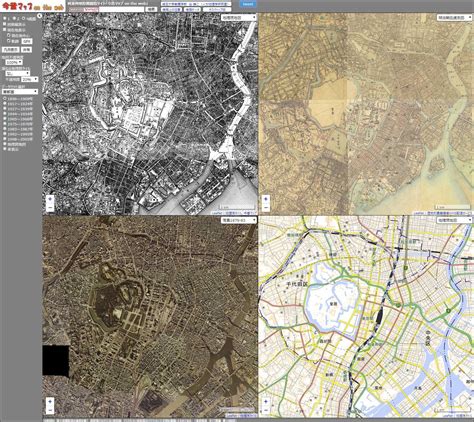The width and height of the screenshot is (474, 422).
Task: Select the 1944~1954年 map period radio button
Action: point(5,114)
